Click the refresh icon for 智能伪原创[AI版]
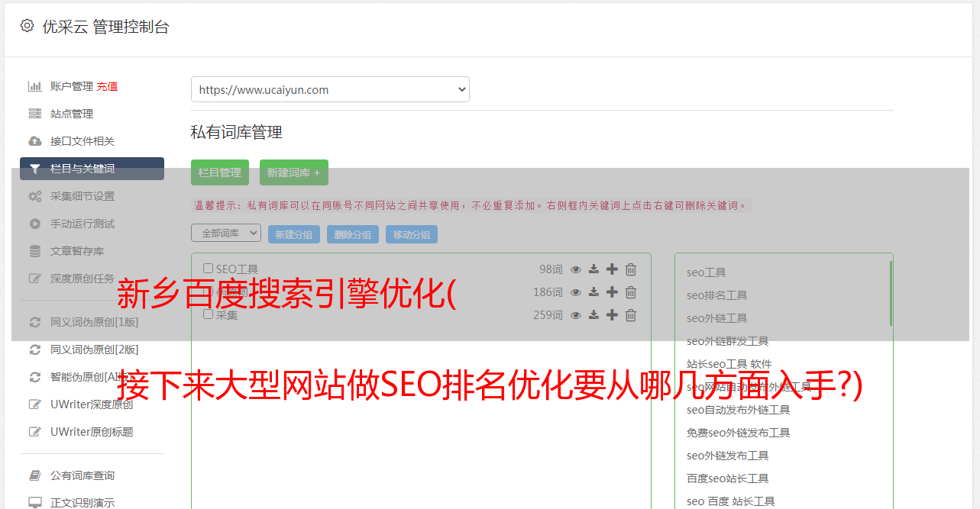980x509 pixels. pyautogui.click(x=34, y=377)
